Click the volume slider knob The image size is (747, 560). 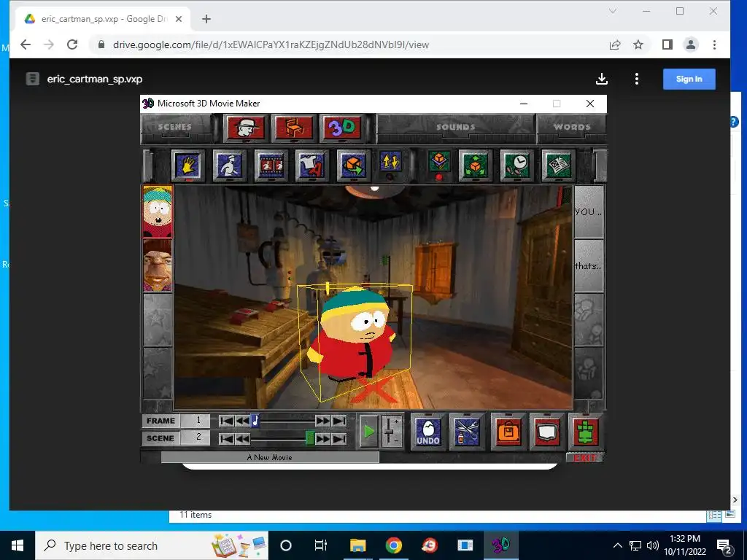pos(390,432)
